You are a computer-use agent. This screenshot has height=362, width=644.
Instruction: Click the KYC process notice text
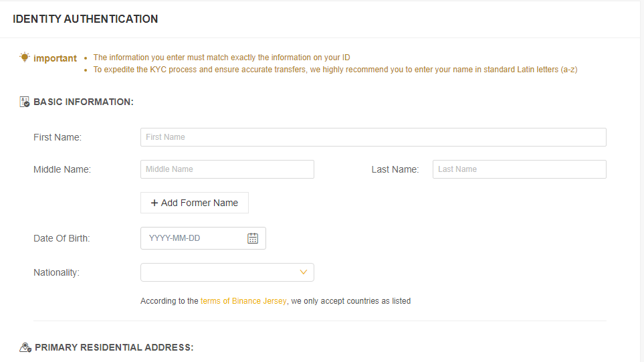point(335,70)
